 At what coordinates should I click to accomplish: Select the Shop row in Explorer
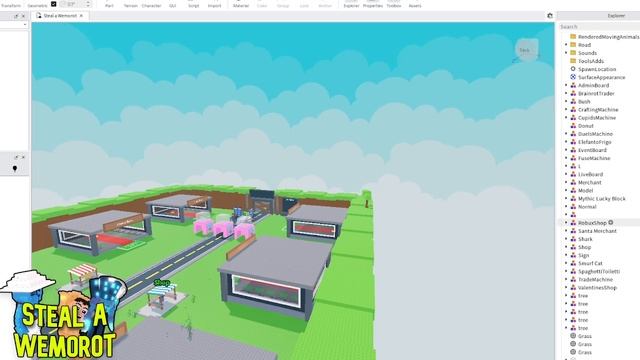(x=599, y=247)
